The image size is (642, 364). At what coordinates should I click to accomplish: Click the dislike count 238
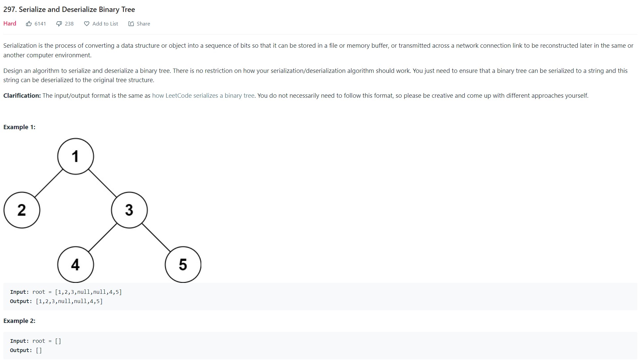pos(69,24)
